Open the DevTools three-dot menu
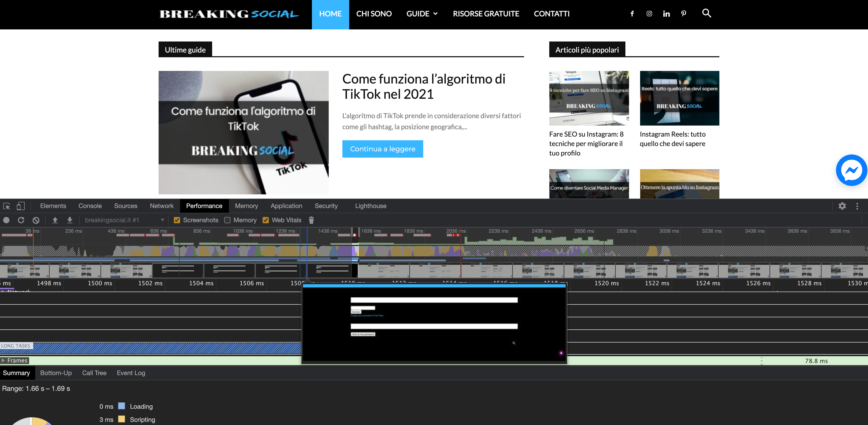 click(857, 206)
